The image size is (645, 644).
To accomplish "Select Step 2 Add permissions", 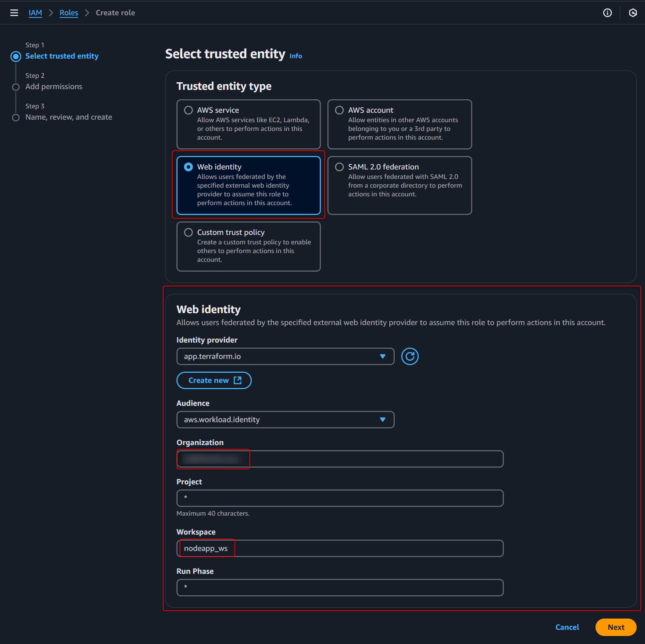I will [54, 87].
